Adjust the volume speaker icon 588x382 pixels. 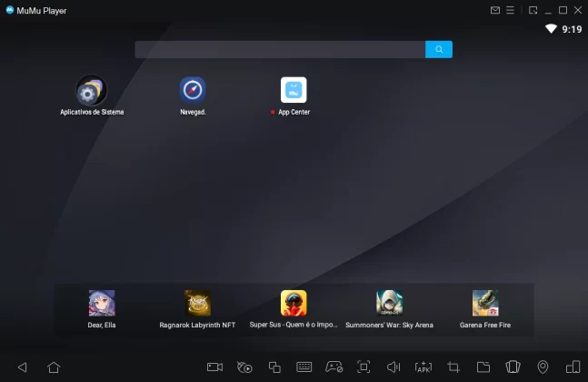tap(394, 367)
